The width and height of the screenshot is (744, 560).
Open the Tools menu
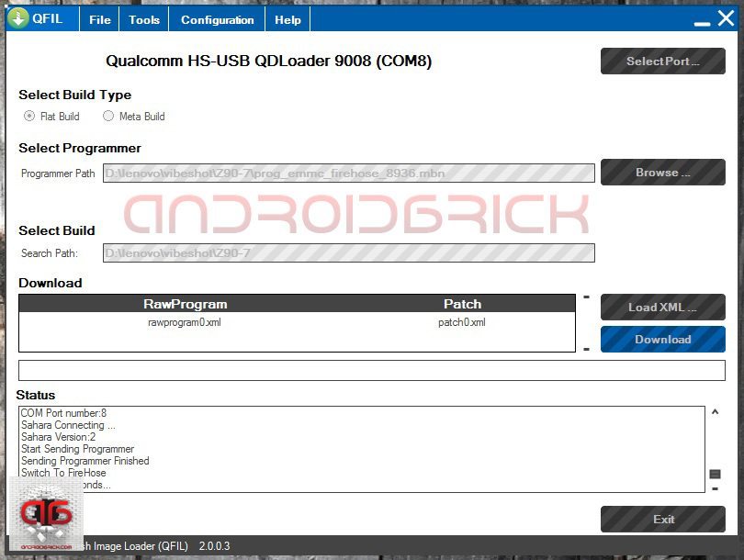[x=144, y=19]
